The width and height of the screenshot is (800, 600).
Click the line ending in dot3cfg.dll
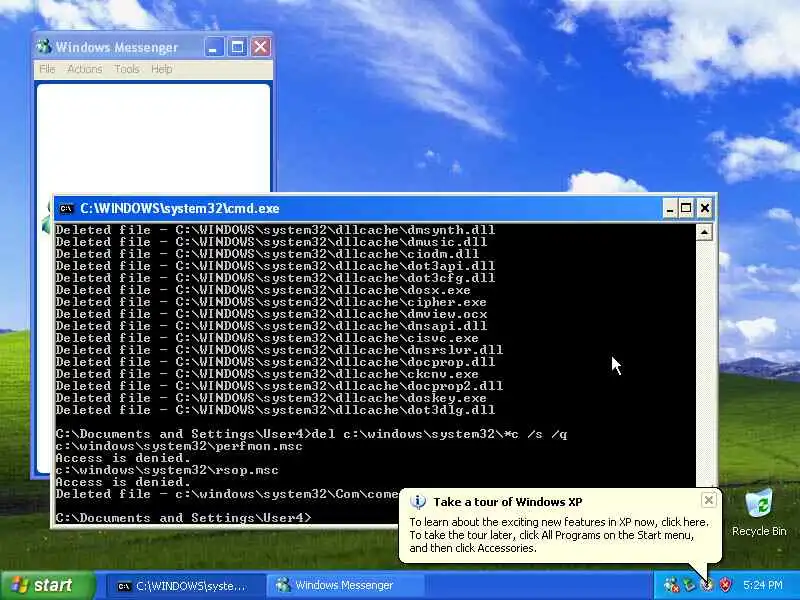[x=276, y=278]
